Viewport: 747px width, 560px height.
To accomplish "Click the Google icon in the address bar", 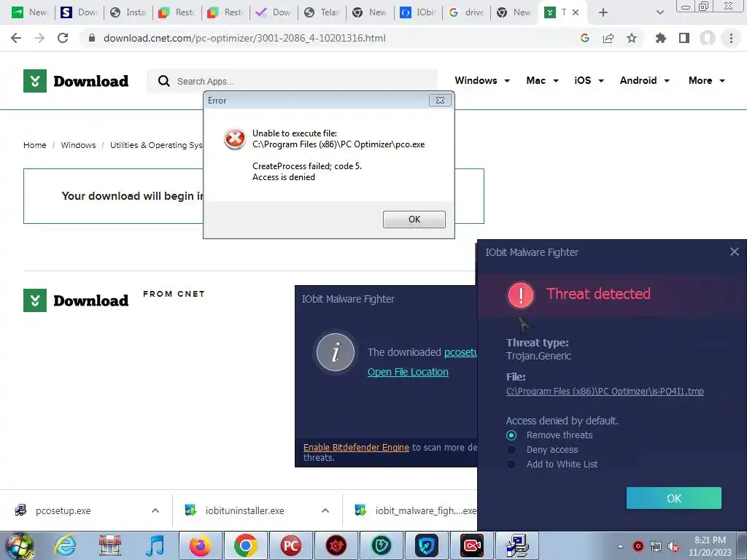I will (585, 38).
